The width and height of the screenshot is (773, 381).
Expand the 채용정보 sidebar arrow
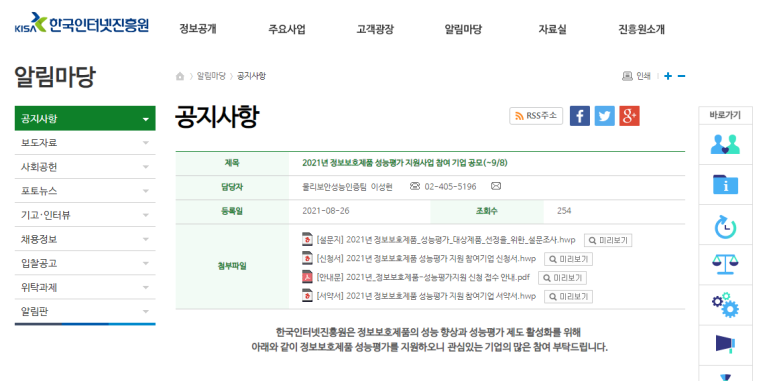point(145,239)
